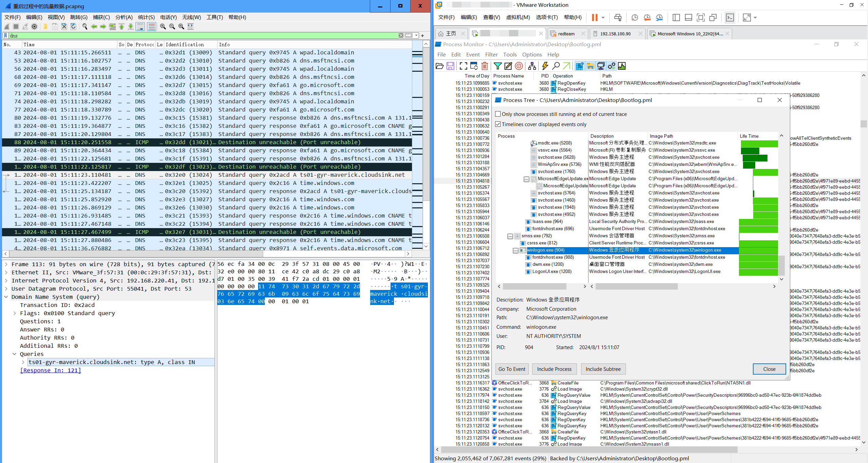The width and height of the screenshot is (868, 463).
Task: Select the red target include-process icon
Action: click(x=519, y=66)
